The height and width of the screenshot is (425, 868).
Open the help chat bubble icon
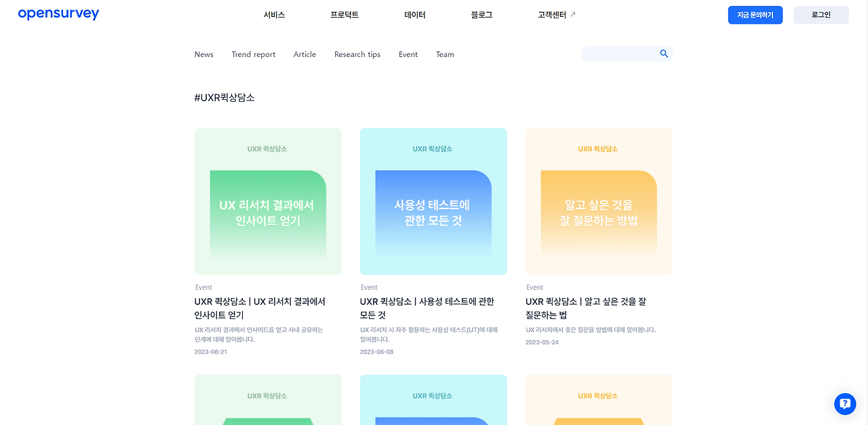pyautogui.click(x=845, y=404)
